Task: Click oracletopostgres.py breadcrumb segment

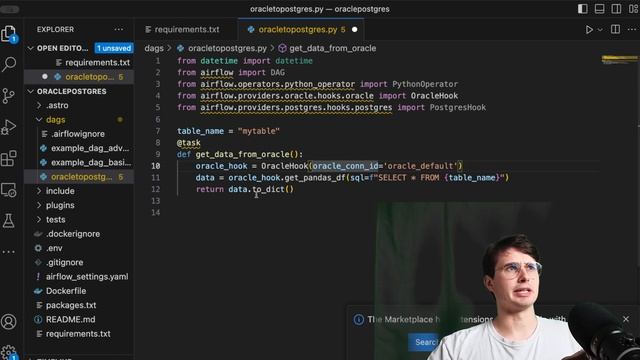Action: [227, 48]
